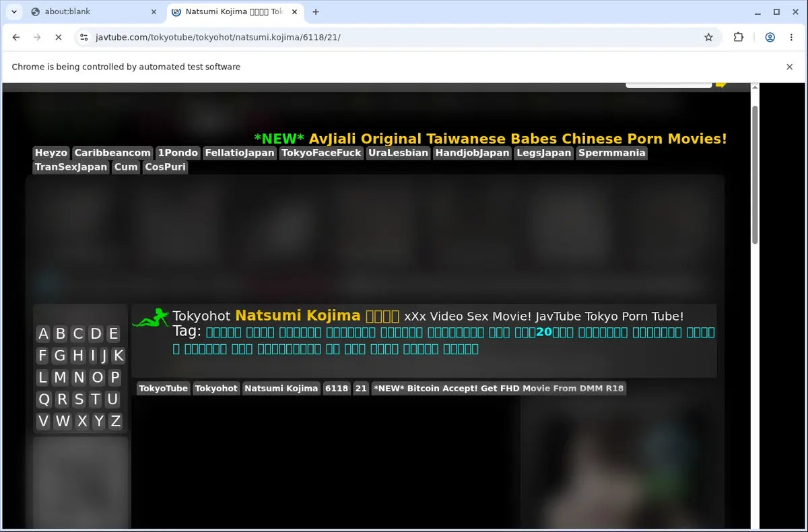Open the Heyzo category

(x=51, y=153)
